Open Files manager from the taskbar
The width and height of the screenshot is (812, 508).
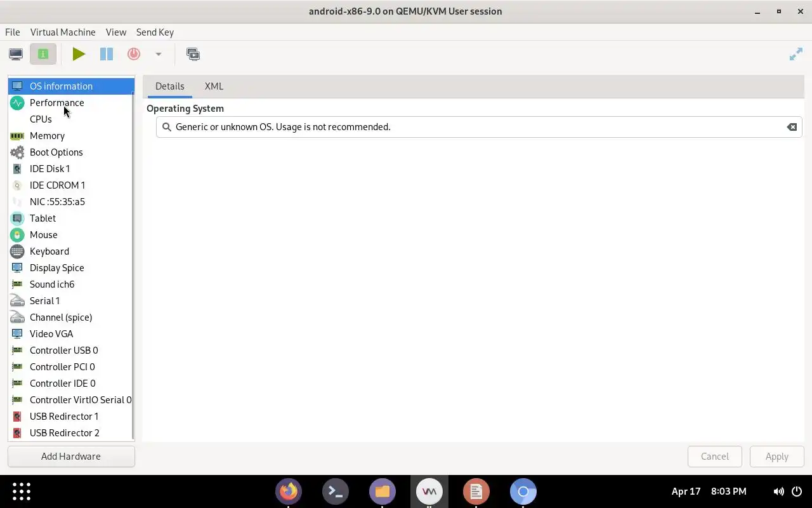click(x=383, y=491)
